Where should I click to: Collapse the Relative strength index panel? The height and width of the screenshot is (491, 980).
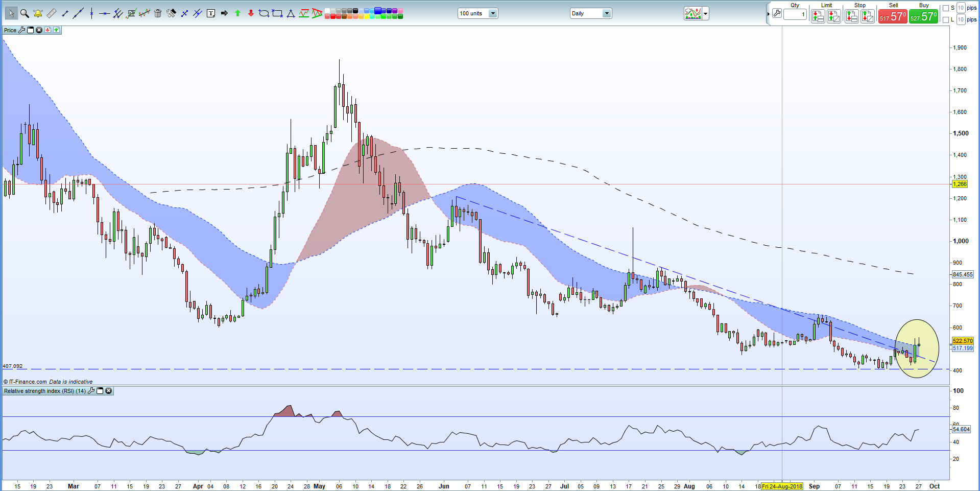pyautogui.click(x=100, y=391)
